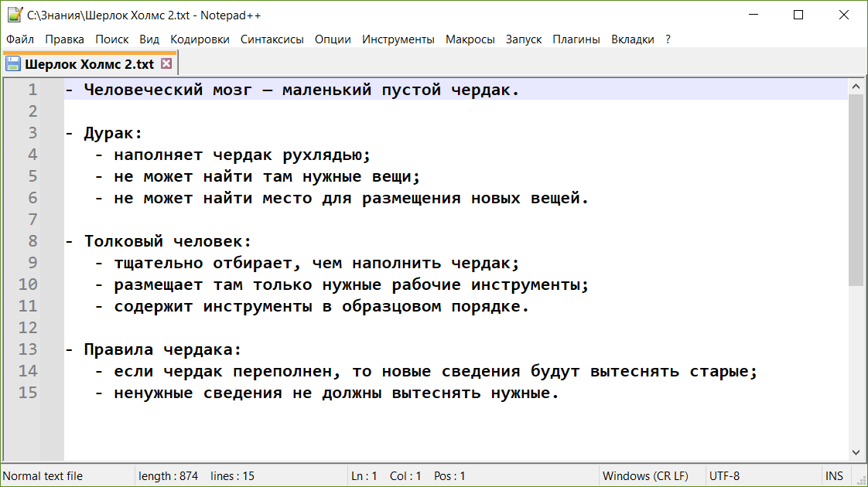This screenshot has width=868, height=487.
Task: Select the Шерлок Холмс 2.txt tab
Action: (x=89, y=64)
